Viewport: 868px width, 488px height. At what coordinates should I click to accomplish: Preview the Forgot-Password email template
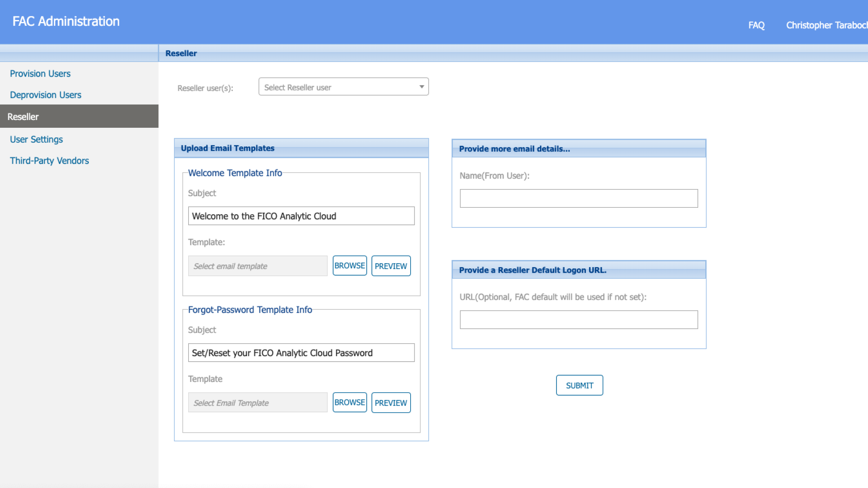[391, 403]
